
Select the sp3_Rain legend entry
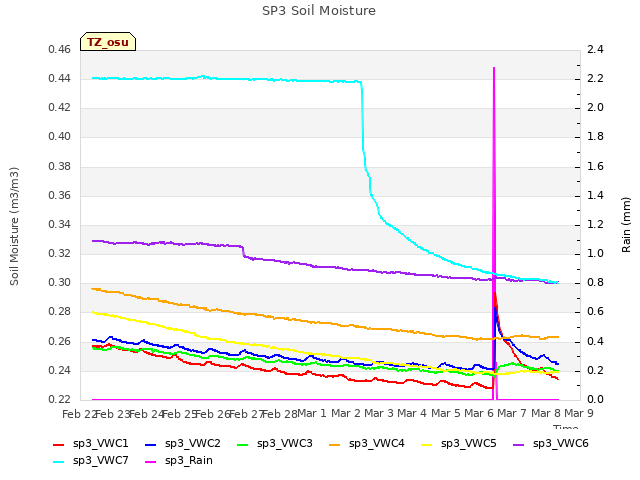point(179,460)
